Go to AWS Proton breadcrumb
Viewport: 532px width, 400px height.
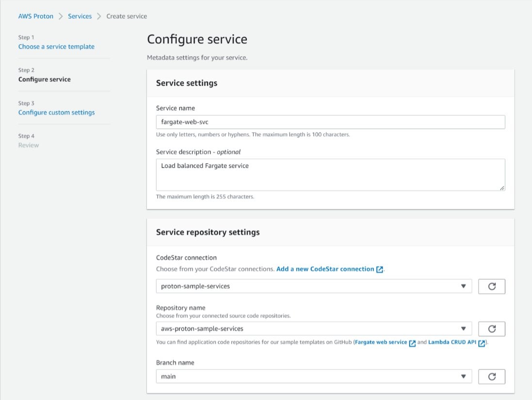click(x=35, y=16)
